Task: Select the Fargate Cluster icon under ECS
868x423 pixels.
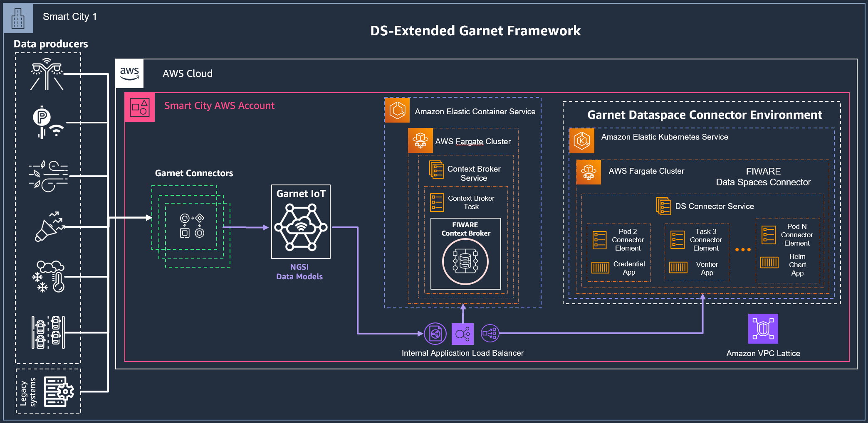Action: tap(420, 141)
